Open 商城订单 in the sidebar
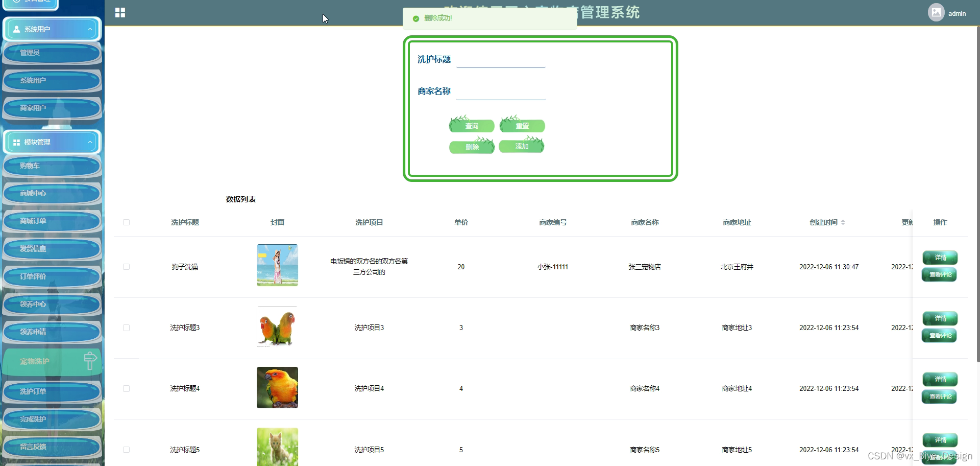Image resolution: width=980 pixels, height=466 pixels. pos(52,221)
